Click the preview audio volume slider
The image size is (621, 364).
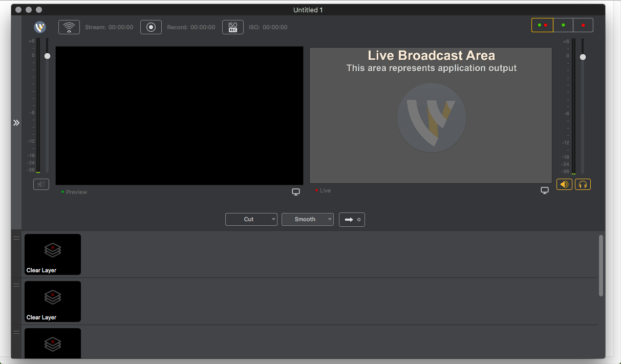click(x=48, y=56)
